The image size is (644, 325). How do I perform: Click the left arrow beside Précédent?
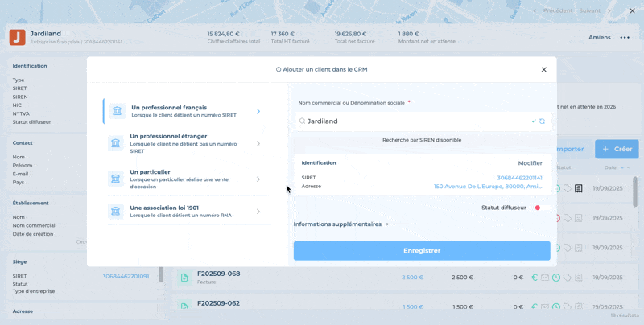tap(535, 11)
